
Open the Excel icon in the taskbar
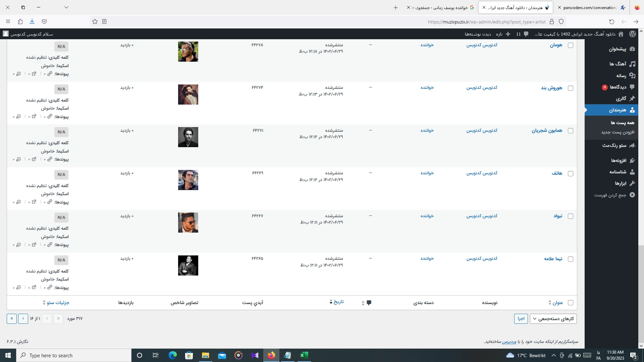(304, 355)
